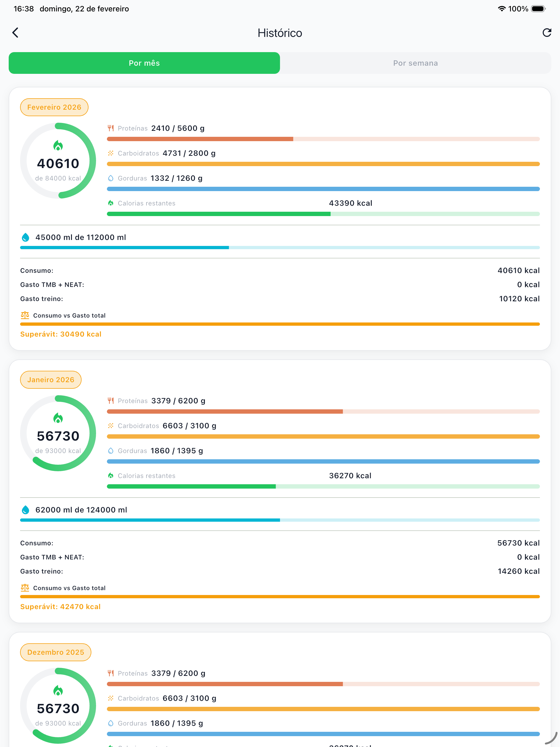Image resolution: width=560 pixels, height=747 pixels.
Task: Select Consumo value 40610 kcal in Fevereiro card
Action: click(x=519, y=271)
